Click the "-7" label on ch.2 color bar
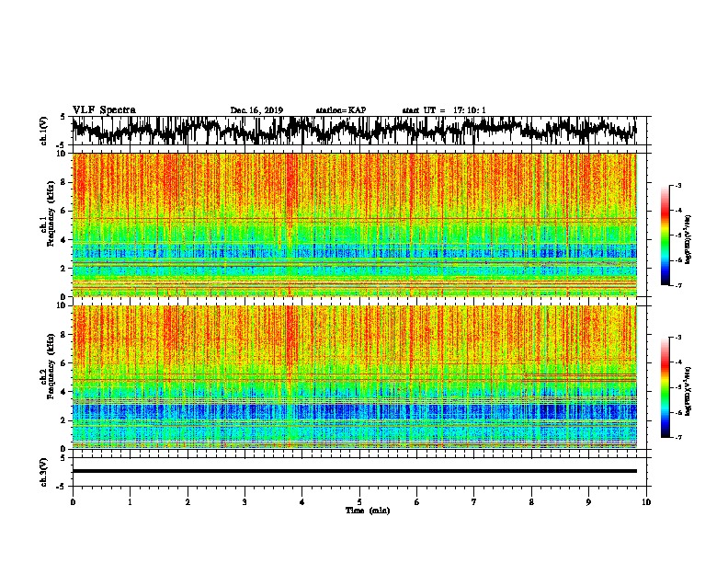 677,438
